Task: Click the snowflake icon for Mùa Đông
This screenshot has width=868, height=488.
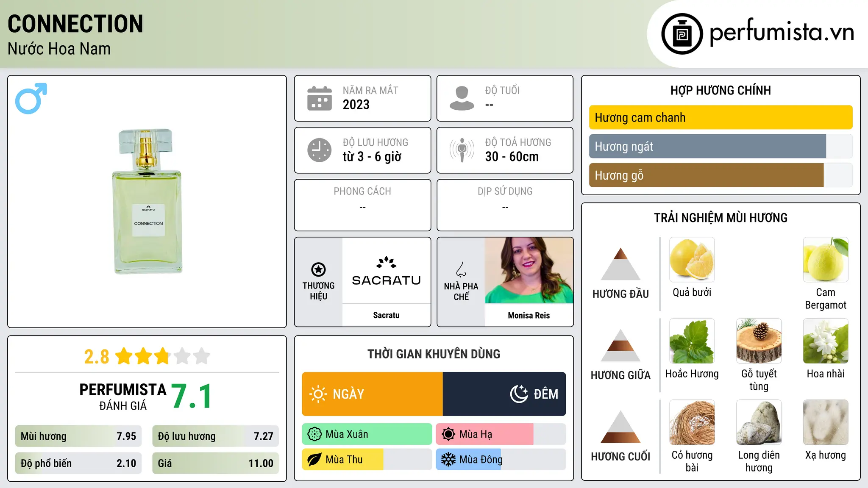Action: [448, 460]
